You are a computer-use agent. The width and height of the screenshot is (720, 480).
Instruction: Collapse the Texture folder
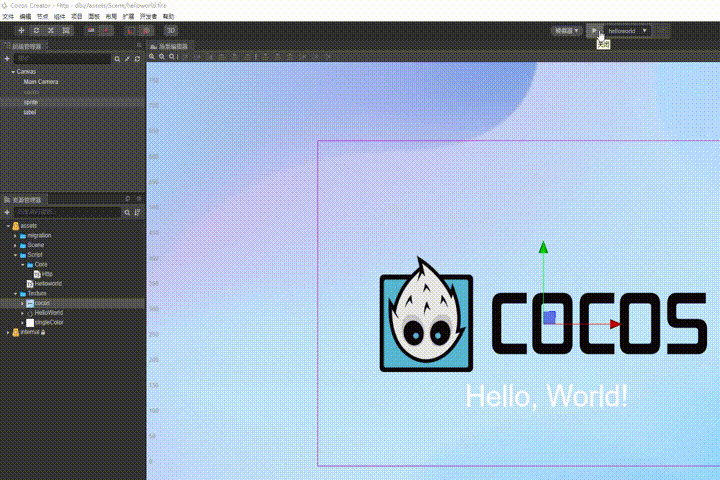coord(16,294)
